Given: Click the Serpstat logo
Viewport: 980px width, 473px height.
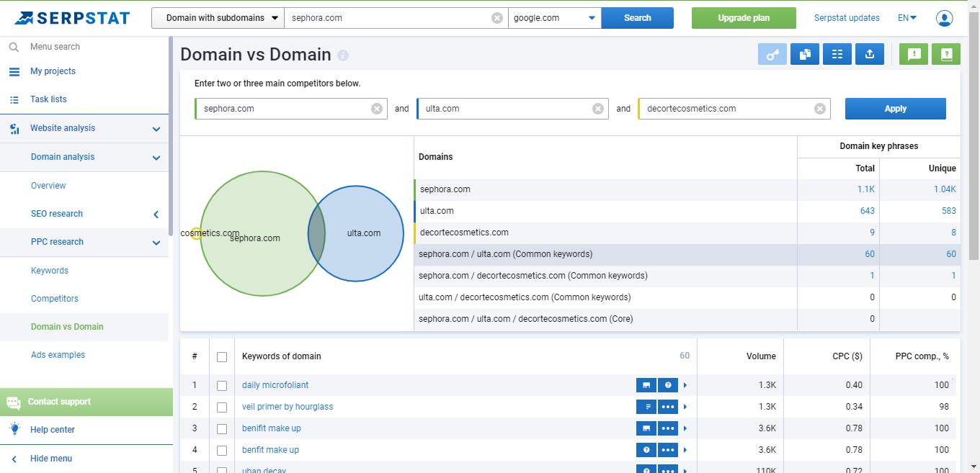Looking at the screenshot, I should point(72,18).
